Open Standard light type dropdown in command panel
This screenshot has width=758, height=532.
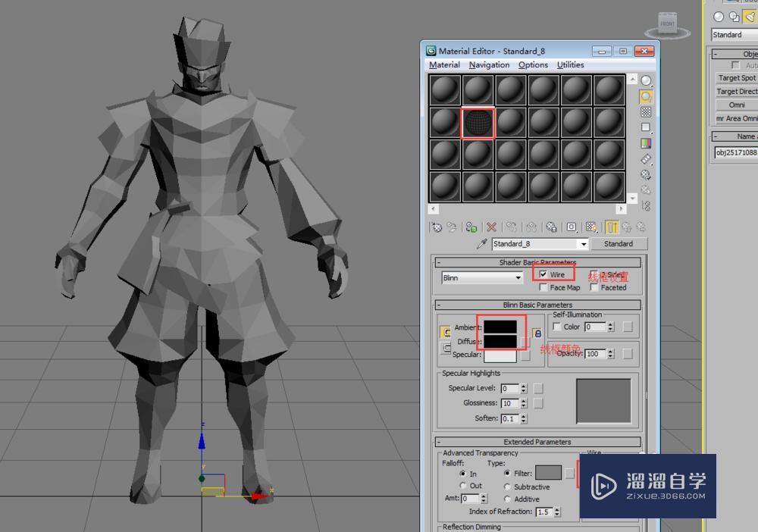735,35
